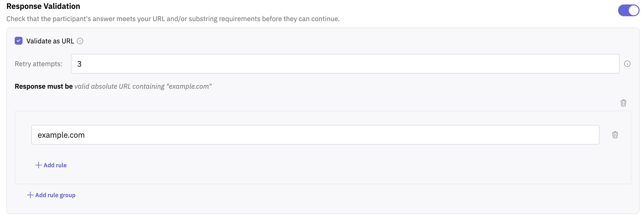Click the plus icon beside Add rule
Screen dimensions: 644x219
click(38, 165)
